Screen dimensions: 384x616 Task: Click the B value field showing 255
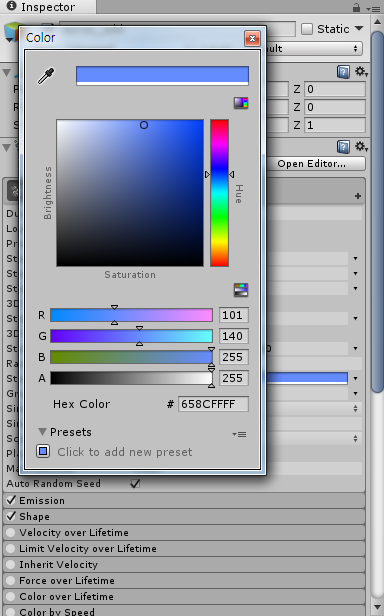point(233,357)
